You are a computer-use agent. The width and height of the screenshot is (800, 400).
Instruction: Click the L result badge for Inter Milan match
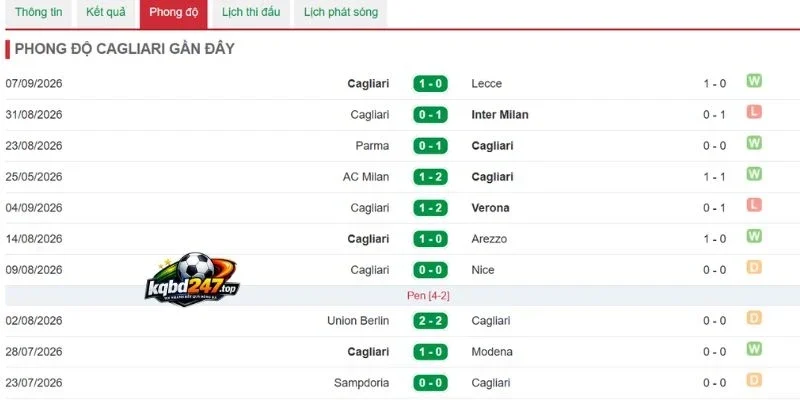coord(754,112)
